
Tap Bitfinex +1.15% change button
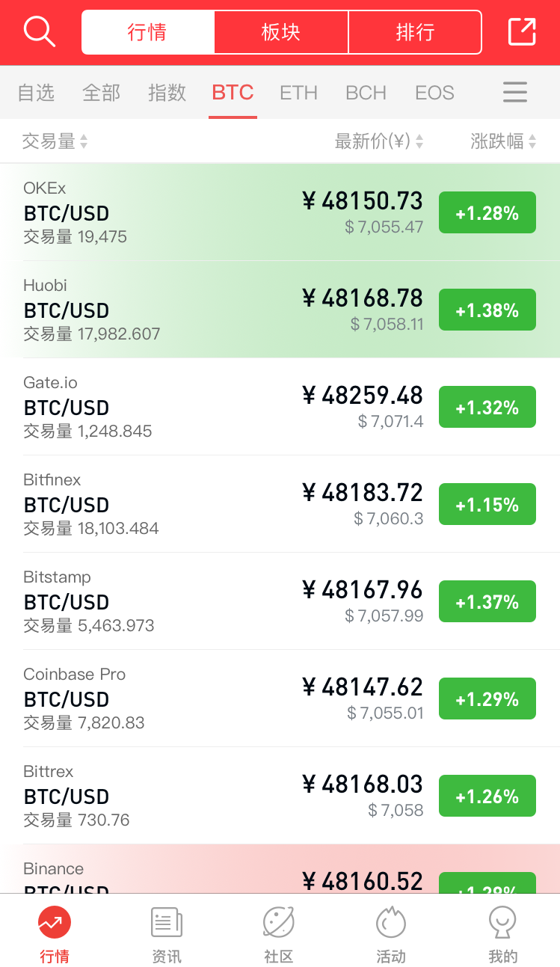487,504
